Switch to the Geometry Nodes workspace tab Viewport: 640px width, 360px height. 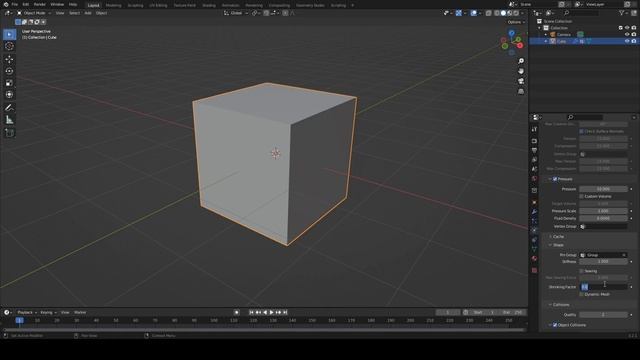(310, 5)
